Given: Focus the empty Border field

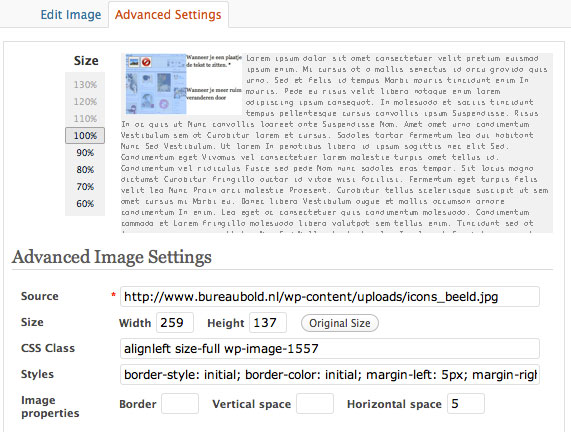Looking at the screenshot, I should (x=180, y=404).
